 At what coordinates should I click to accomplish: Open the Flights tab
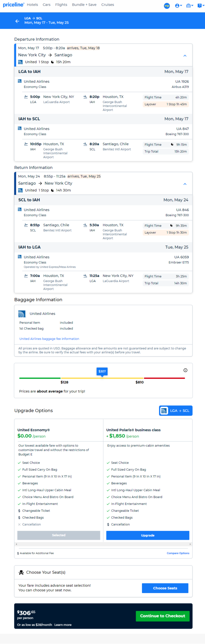click(61, 5)
